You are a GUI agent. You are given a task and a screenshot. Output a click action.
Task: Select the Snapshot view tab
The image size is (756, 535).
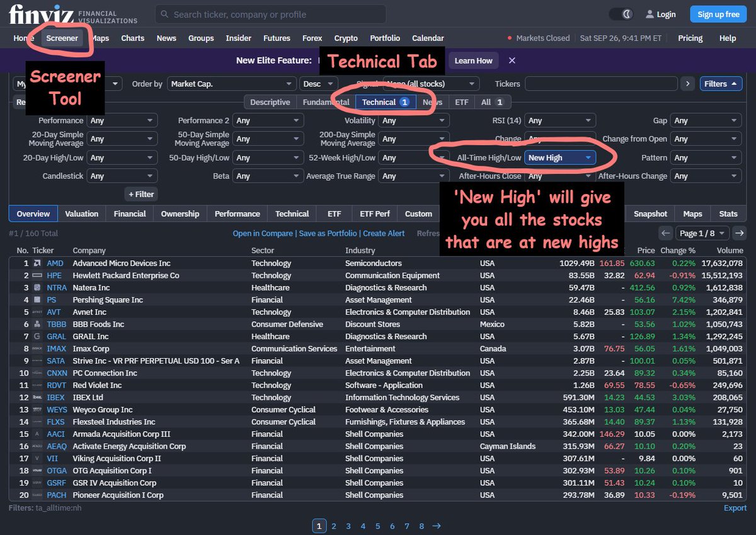pos(650,214)
